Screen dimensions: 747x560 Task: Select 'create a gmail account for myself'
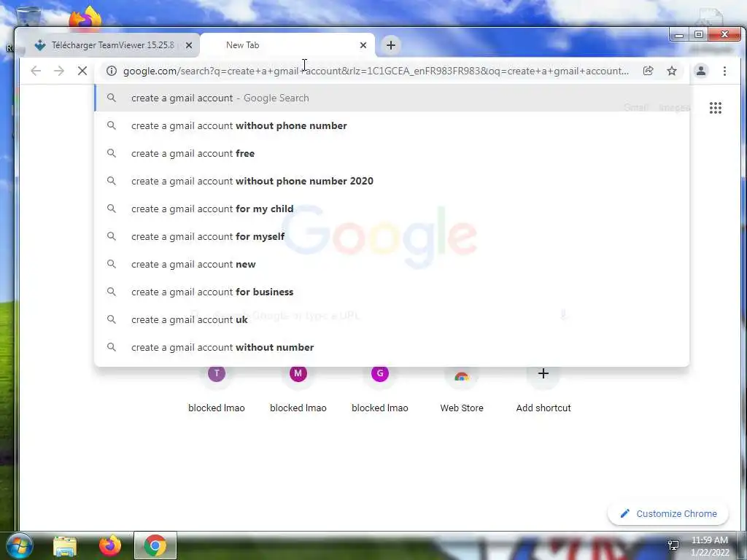392,236
